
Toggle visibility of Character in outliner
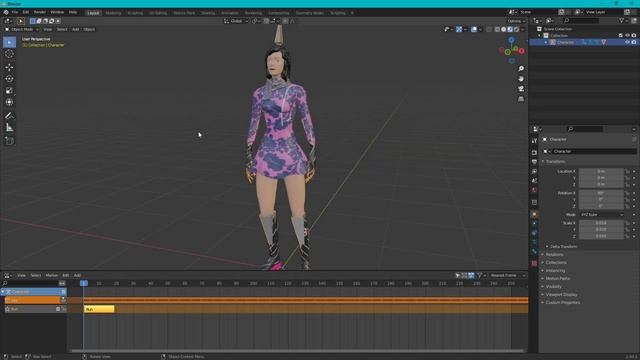point(627,42)
